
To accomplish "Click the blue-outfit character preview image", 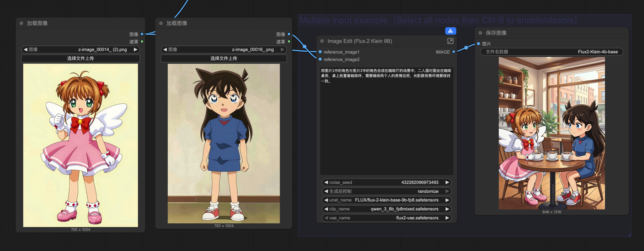I will [224, 144].
